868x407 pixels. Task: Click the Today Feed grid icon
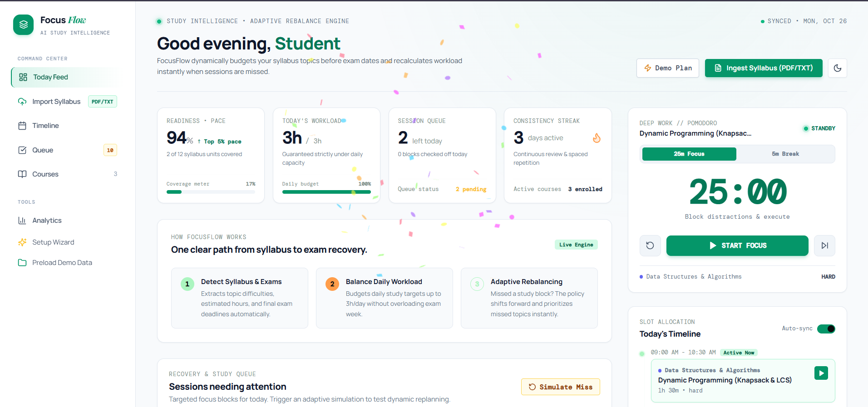[23, 77]
